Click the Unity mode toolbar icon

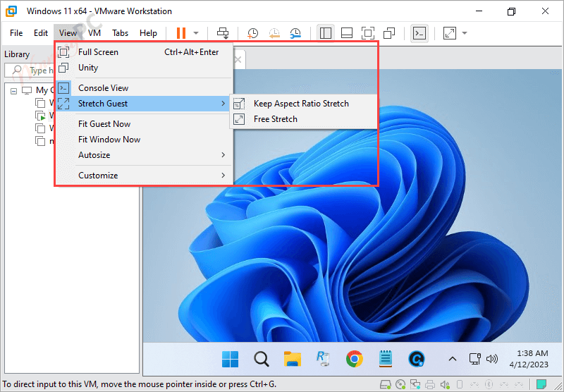coord(389,33)
